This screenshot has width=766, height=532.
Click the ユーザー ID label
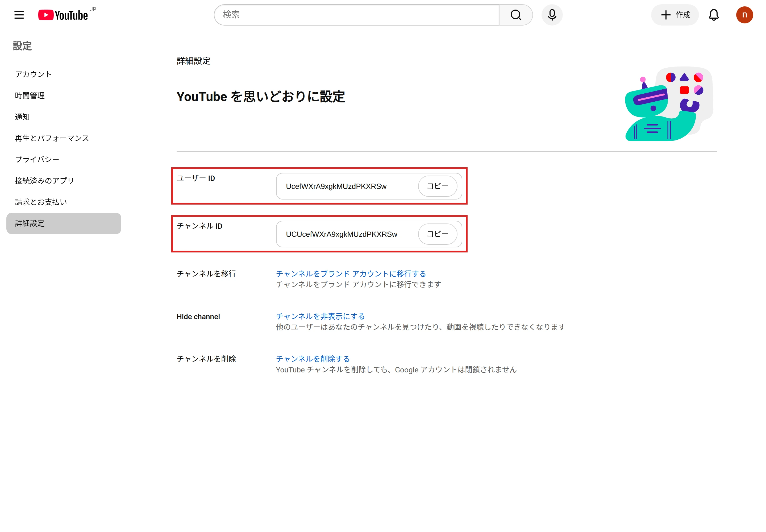pos(196,178)
